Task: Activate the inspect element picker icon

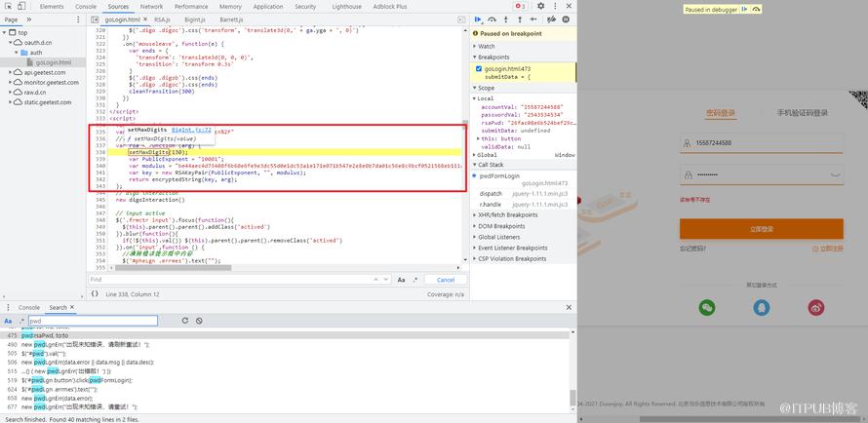Action: 9,6
